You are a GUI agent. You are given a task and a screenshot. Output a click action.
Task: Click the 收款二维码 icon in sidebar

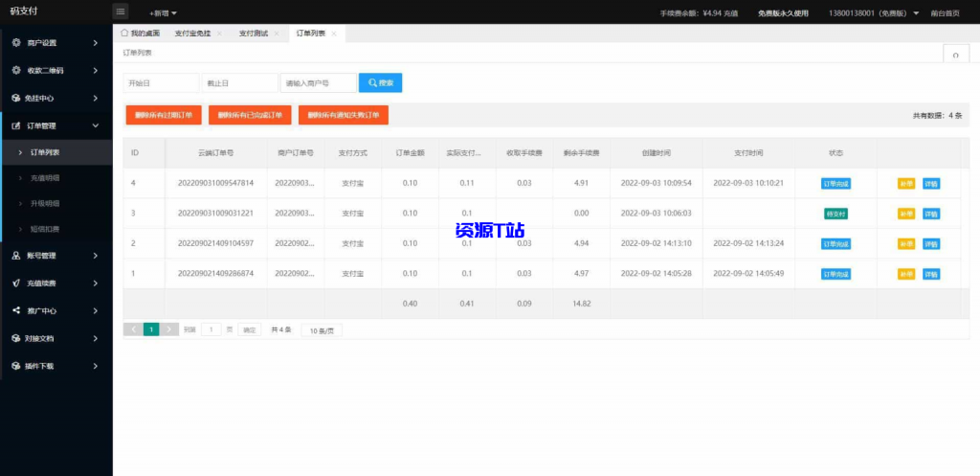click(x=16, y=70)
